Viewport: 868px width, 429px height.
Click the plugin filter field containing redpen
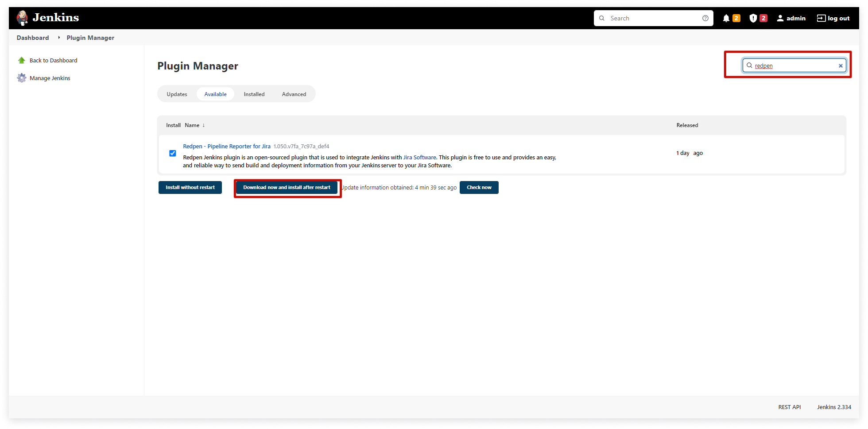click(794, 66)
